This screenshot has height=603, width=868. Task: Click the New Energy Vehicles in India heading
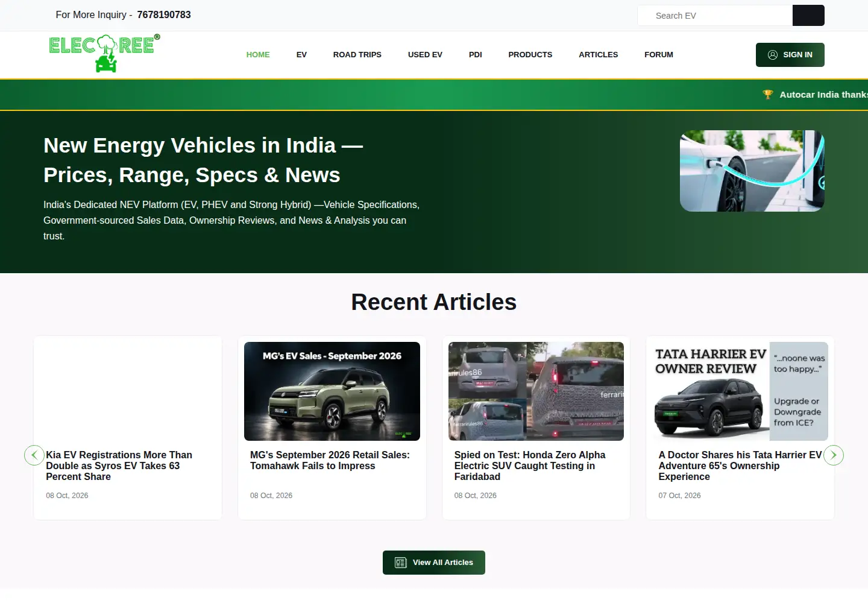click(203, 160)
